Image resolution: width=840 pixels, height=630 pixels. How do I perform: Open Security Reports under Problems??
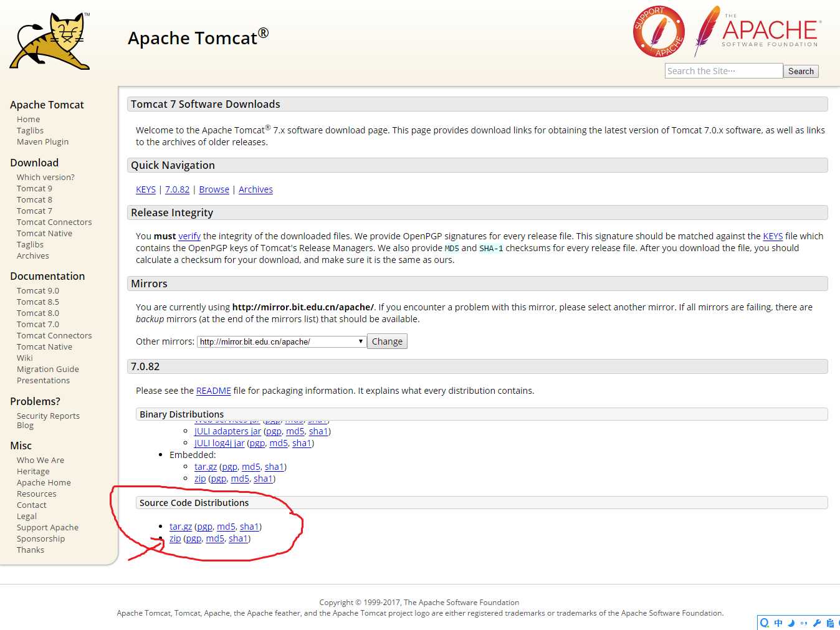(48, 416)
